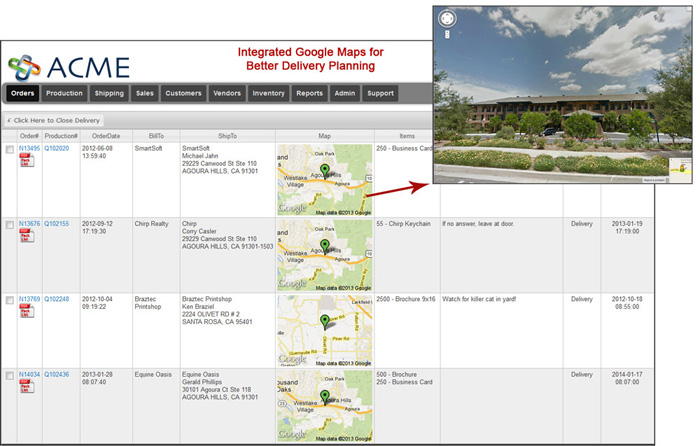This screenshot has width=700, height=446.
Task: Click BillTo cell 'SmartSoft'
Action: click(x=149, y=148)
